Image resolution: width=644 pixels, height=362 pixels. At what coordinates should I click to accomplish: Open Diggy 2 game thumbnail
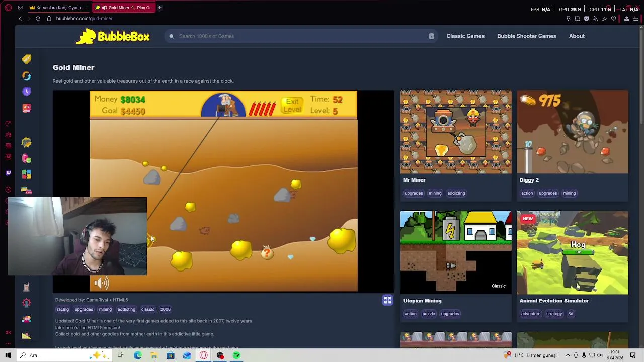573,132
